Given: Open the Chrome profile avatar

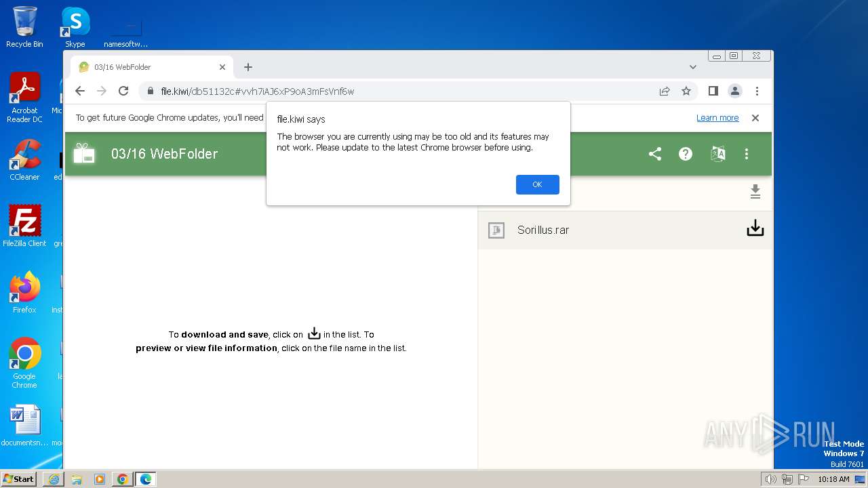Looking at the screenshot, I should click(735, 91).
